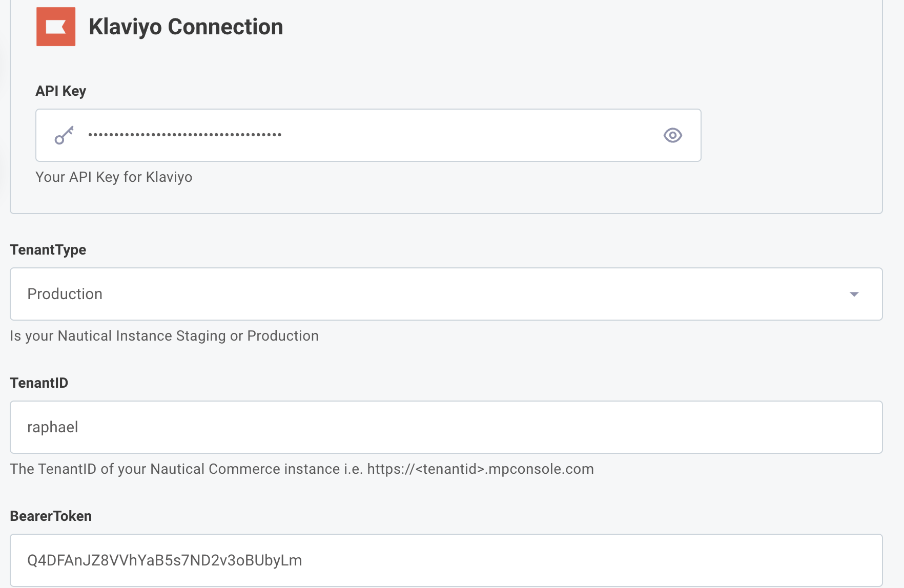Select the Klaviyo brand mark in the header

(55, 27)
